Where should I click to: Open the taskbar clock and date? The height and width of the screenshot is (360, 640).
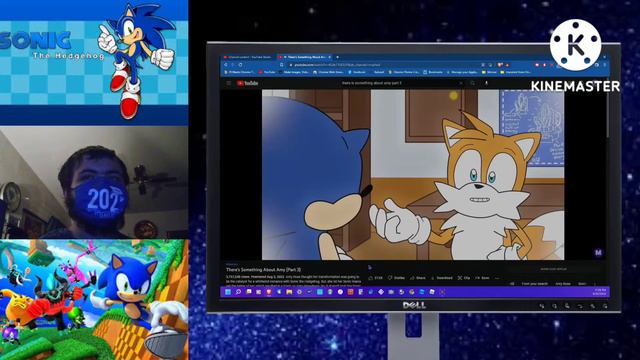(599, 292)
